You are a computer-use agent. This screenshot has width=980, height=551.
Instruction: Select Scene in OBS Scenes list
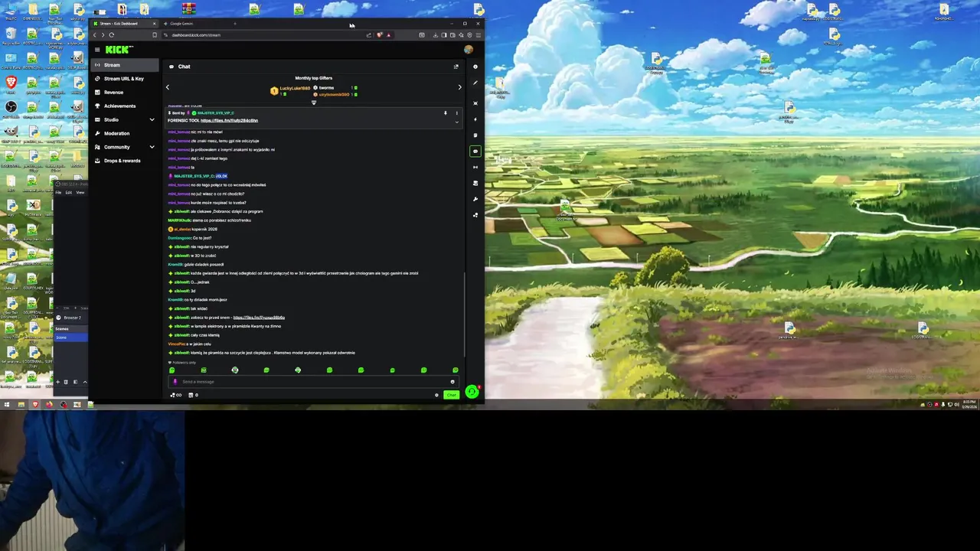[x=70, y=337]
